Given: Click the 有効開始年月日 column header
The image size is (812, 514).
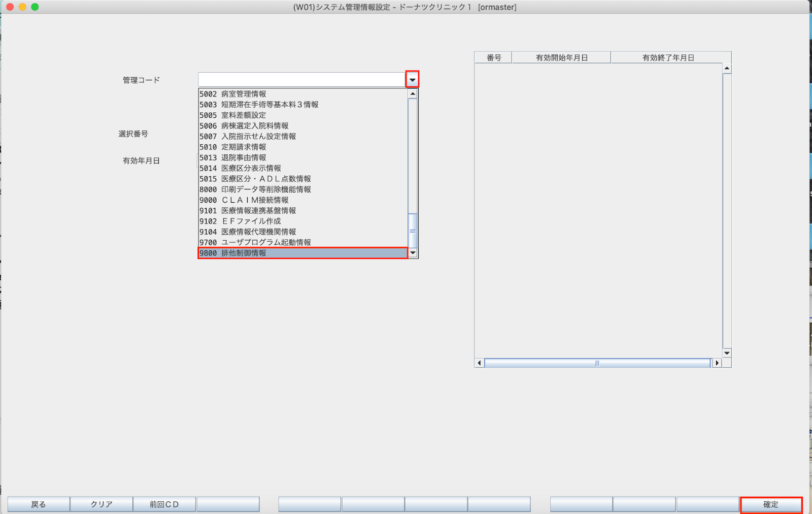Looking at the screenshot, I should tap(561, 58).
